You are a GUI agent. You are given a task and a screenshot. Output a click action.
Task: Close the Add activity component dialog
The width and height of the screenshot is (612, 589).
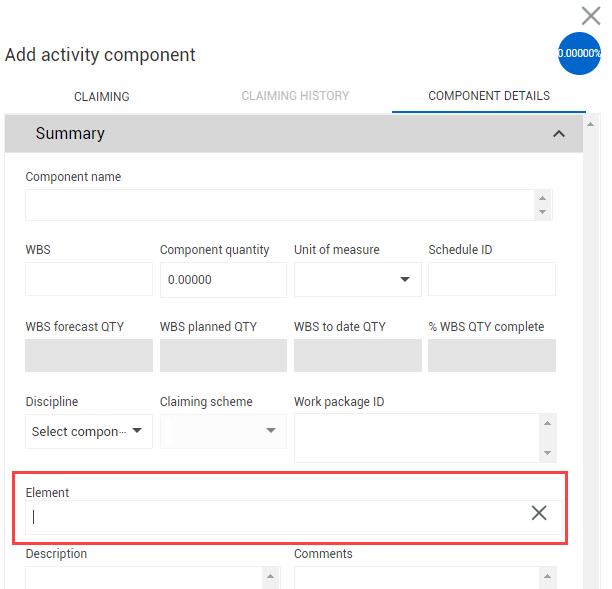click(x=590, y=16)
